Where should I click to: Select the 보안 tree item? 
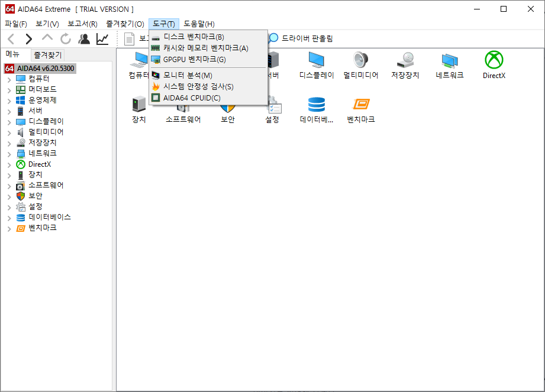coord(36,196)
